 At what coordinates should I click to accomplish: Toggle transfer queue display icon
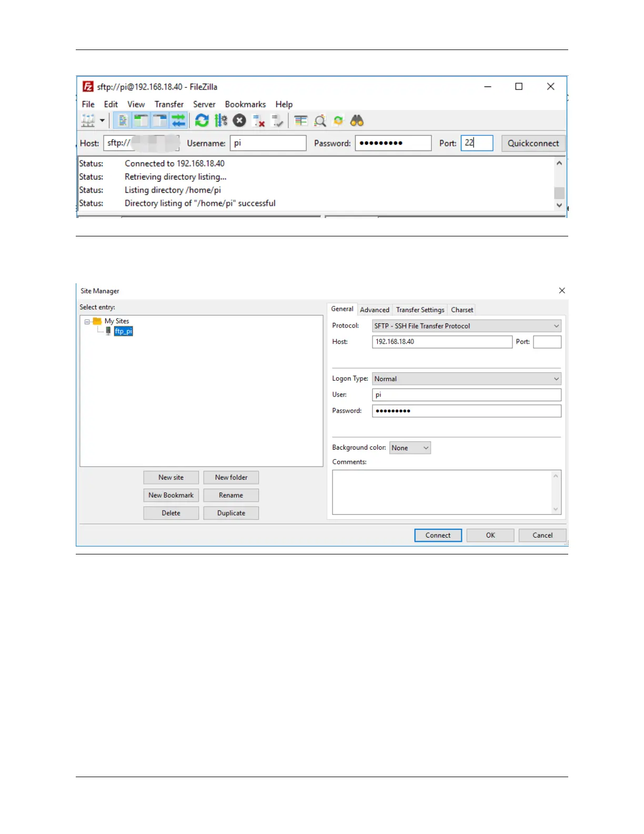[x=178, y=121]
